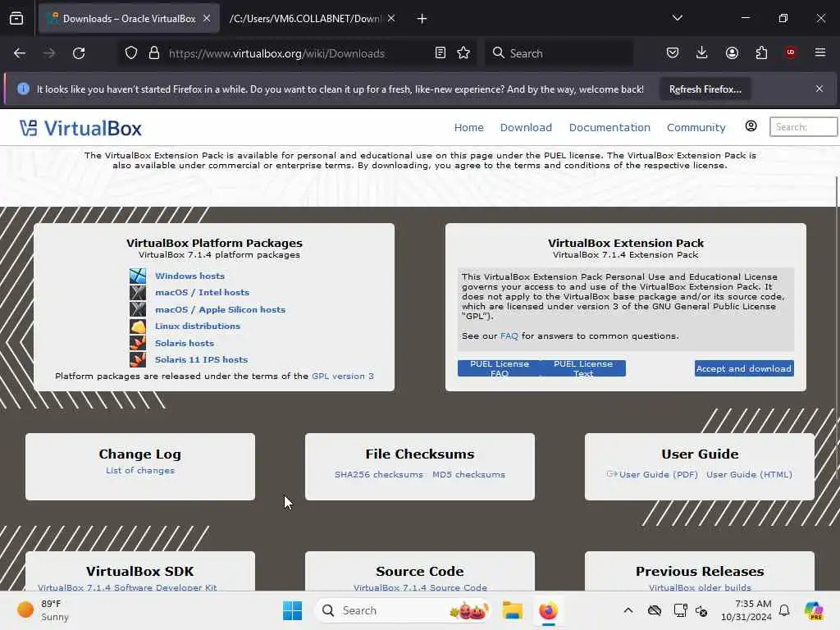Open a new browser tab

[x=422, y=19]
